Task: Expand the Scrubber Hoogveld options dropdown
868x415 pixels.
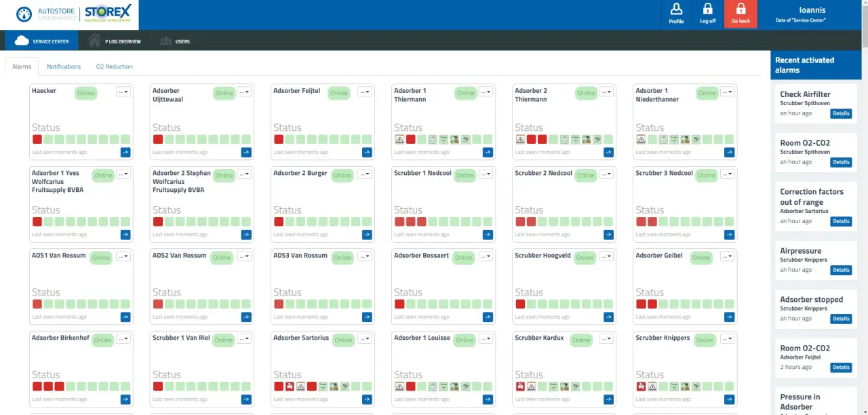Action: coord(606,256)
